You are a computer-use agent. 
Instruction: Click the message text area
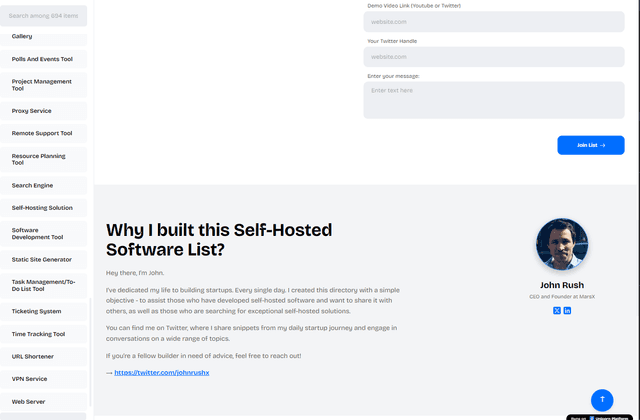click(496, 100)
